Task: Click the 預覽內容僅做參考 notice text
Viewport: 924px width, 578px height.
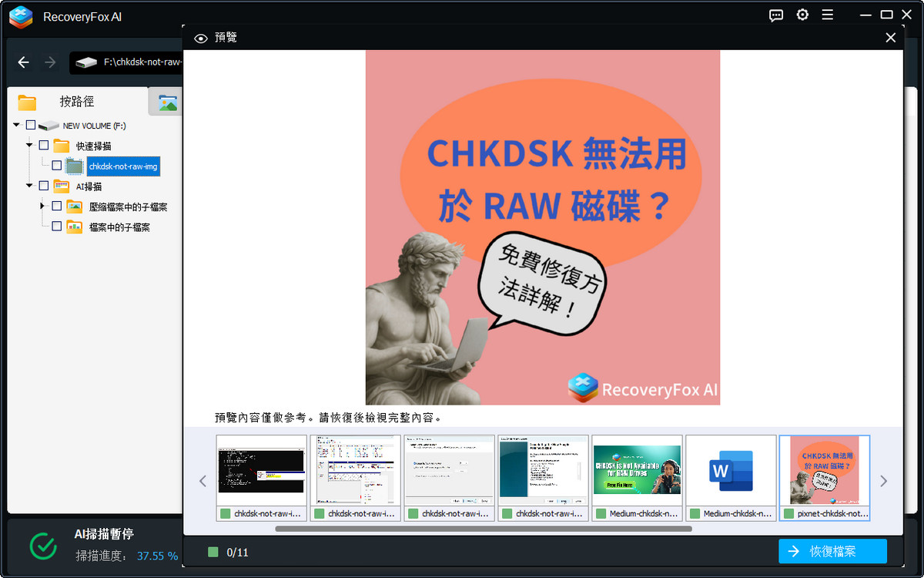Action: (x=329, y=418)
